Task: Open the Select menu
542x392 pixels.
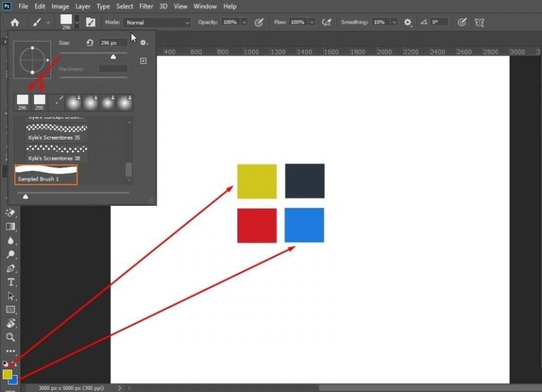Action: (x=124, y=6)
